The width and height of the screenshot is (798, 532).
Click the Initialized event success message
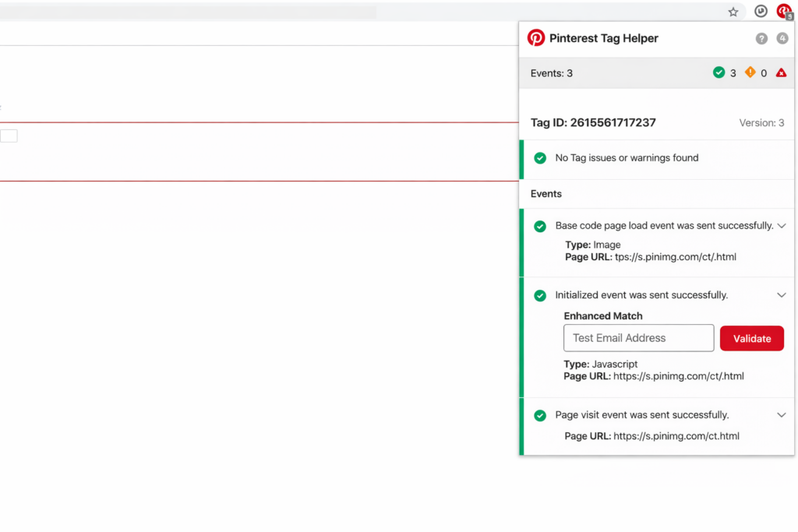[x=641, y=295]
